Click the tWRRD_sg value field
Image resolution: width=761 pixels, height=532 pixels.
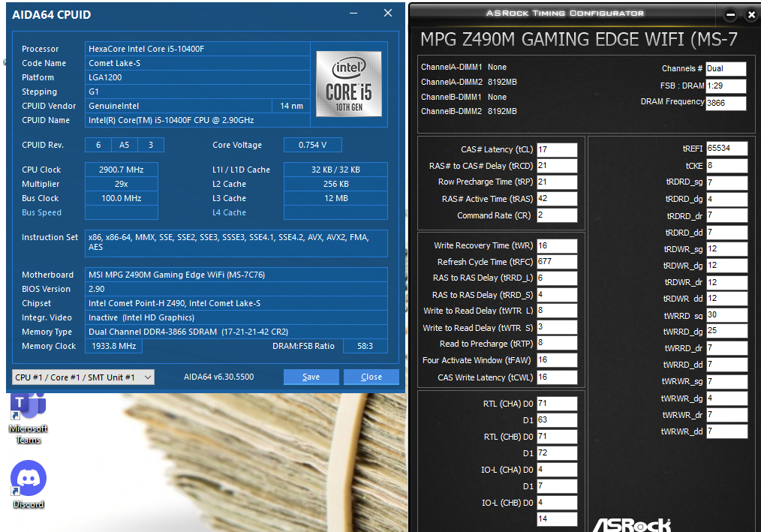click(x=726, y=315)
